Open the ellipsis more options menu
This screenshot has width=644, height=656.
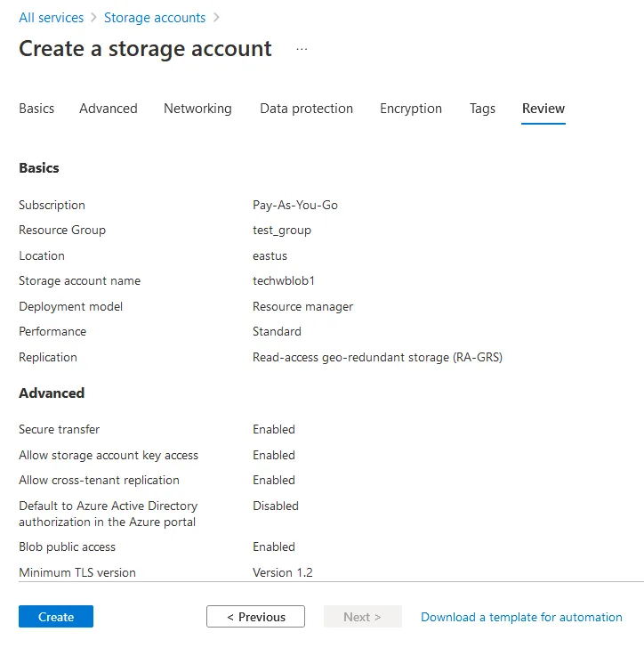[302, 49]
